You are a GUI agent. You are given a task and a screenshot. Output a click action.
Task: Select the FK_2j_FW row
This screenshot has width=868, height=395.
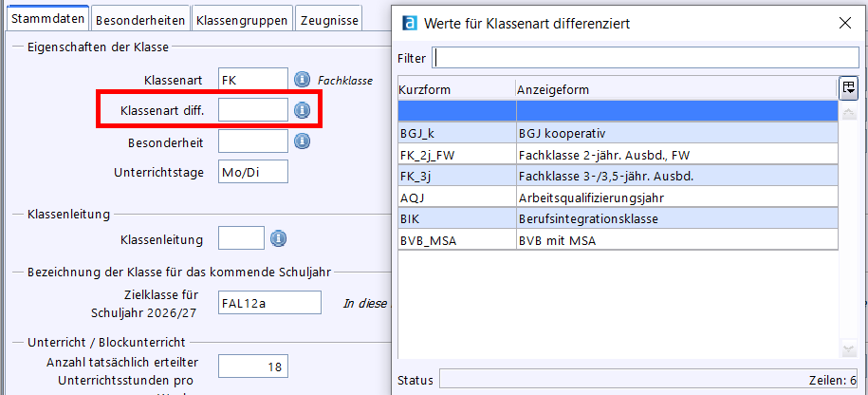tap(618, 155)
